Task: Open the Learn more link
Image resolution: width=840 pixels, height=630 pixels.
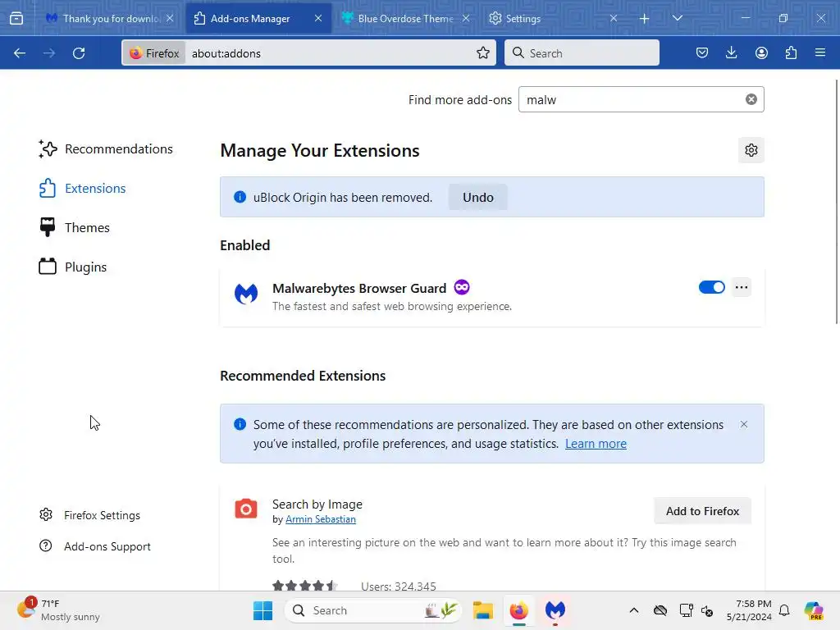Action: click(x=596, y=444)
